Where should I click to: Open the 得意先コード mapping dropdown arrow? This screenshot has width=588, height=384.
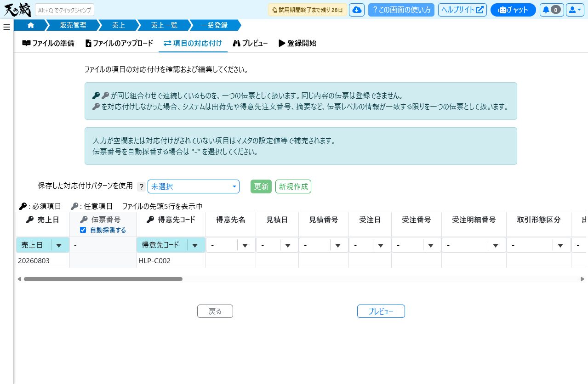[195, 245]
